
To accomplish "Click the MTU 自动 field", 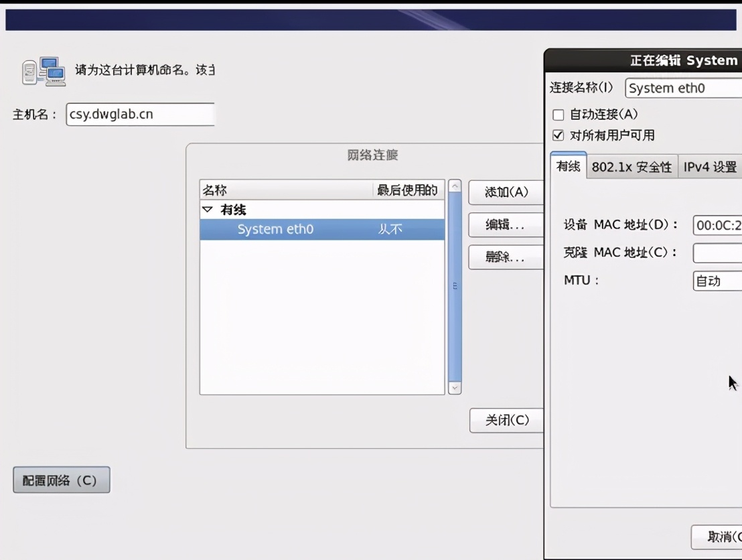I will [717, 281].
